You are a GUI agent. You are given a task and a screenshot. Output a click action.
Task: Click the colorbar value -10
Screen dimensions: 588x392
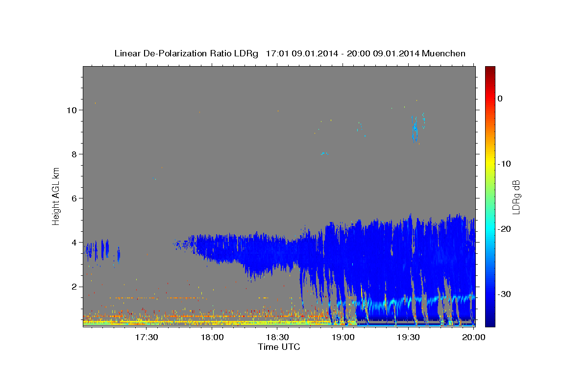pos(503,164)
